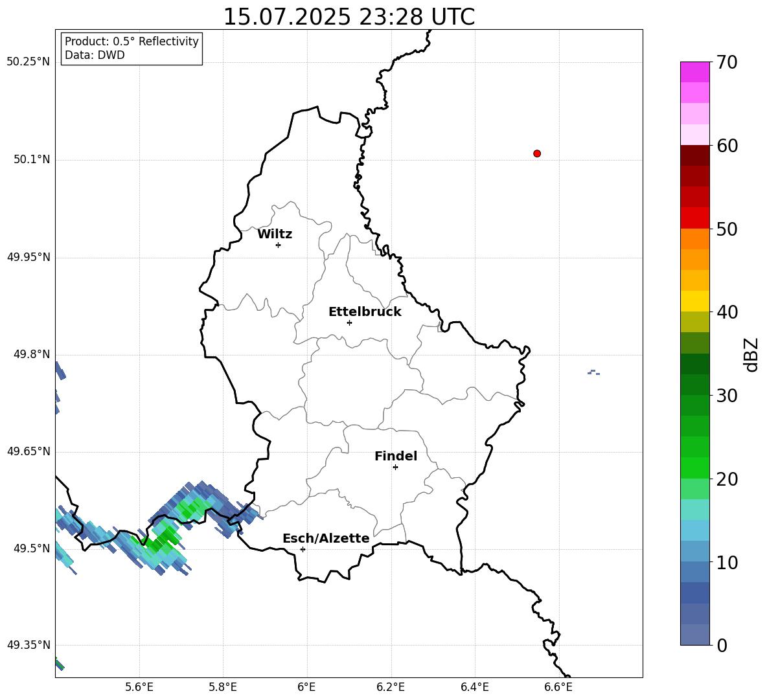Click the 49.8°N latitude label

coord(32,354)
